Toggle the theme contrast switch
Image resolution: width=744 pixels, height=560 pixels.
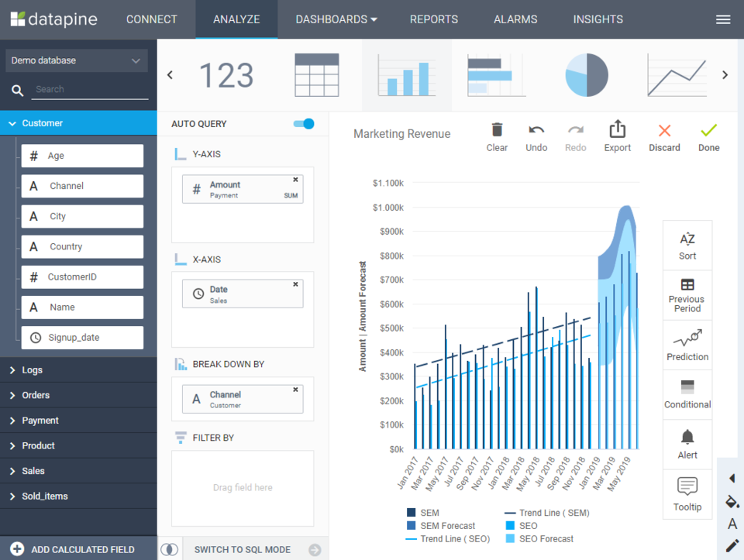170,549
